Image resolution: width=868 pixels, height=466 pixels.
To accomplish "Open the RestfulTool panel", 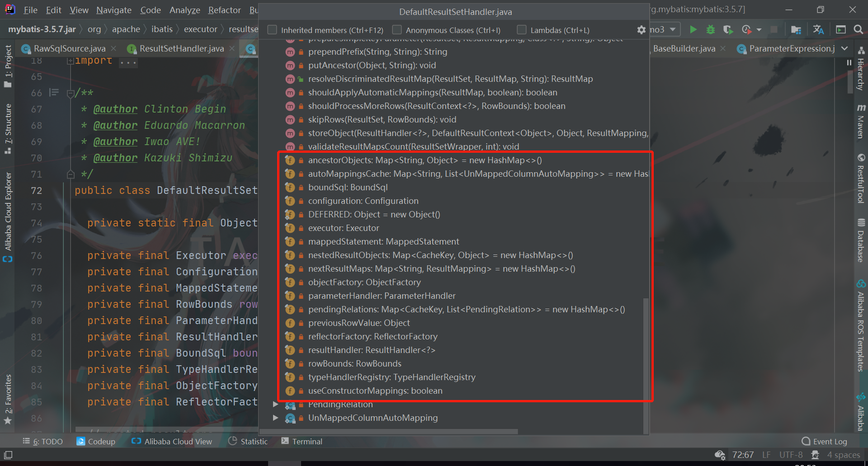I will (861, 179).
